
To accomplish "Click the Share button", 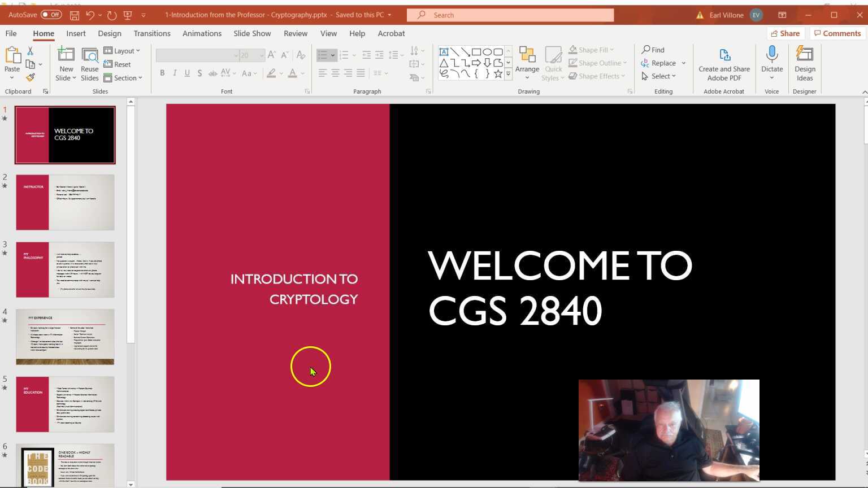I will [x=785, y=33].
